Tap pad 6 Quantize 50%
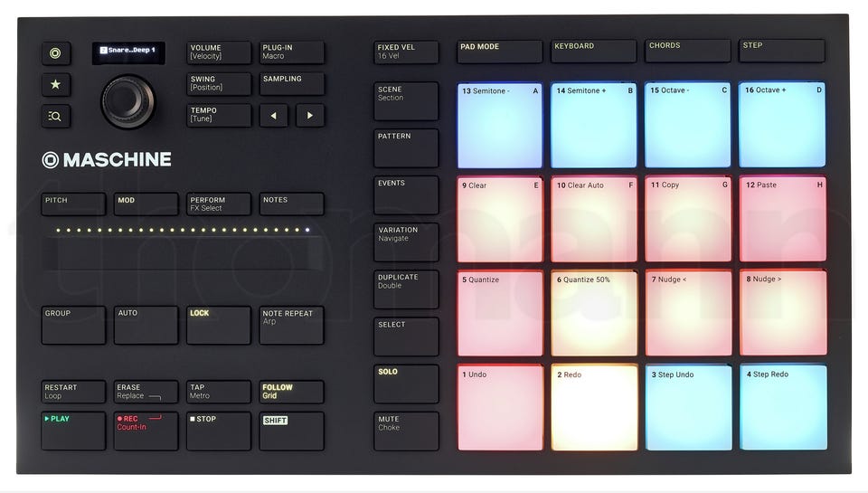868x493 pixels. (x=594, y=314)
